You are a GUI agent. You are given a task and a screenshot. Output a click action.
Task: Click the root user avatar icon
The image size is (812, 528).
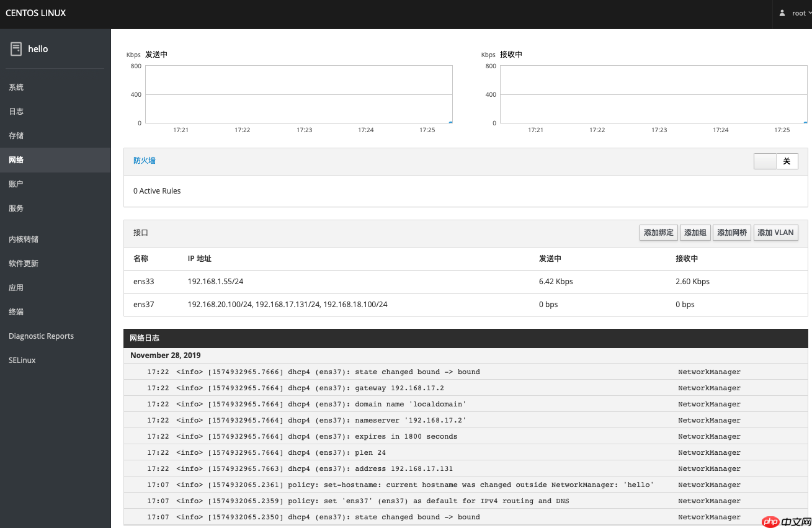coord(782,13)
